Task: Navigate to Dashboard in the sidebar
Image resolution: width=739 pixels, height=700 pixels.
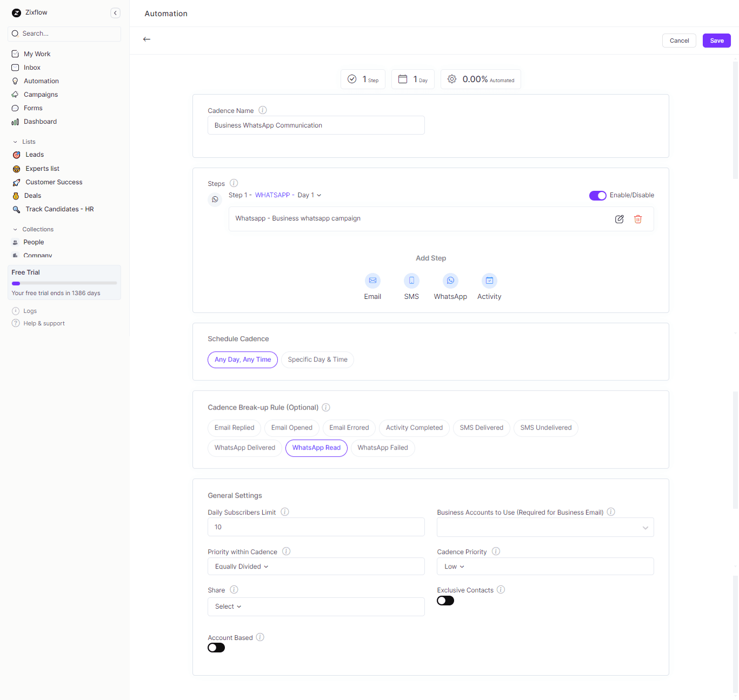Action: pos(40,122)
